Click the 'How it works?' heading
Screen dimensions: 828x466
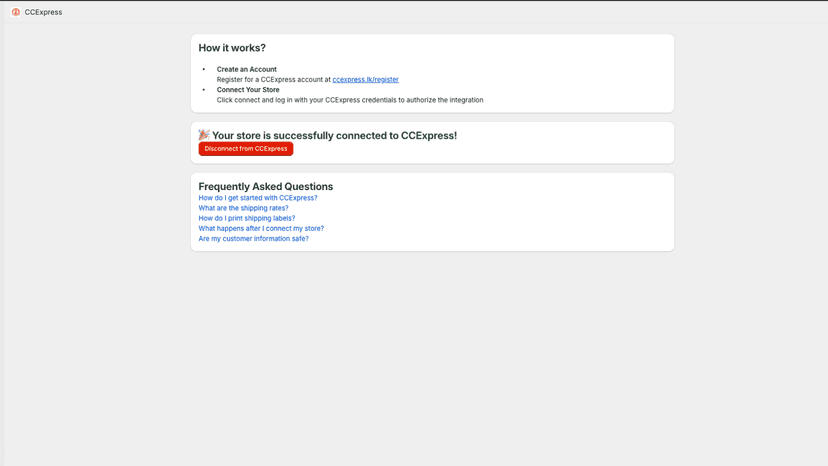232,48
